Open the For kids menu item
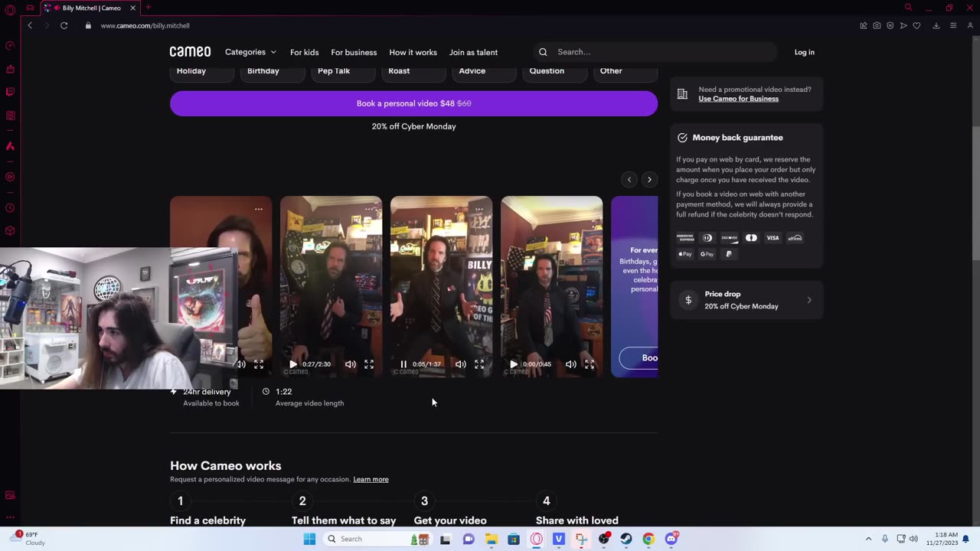This screenshot has width=980, height=551. click(304, 52)
